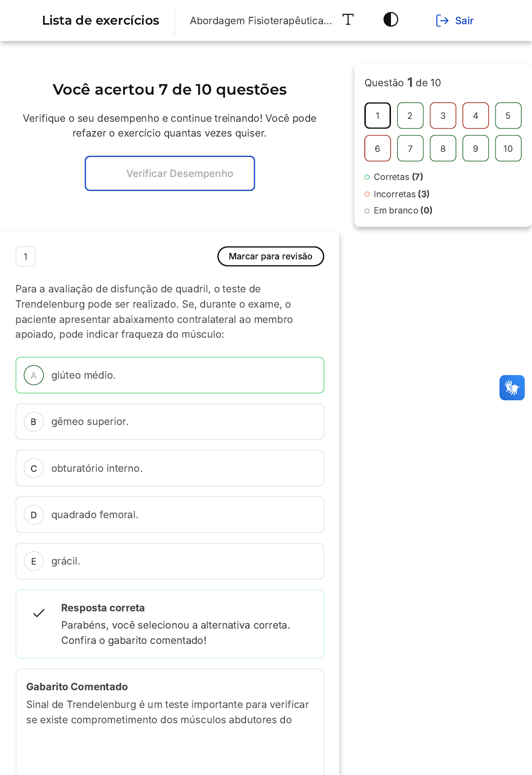Select answer option A glúteo médio
Image resolution: width=532 pixels, height=775 pixels.
tap(170, 375)
